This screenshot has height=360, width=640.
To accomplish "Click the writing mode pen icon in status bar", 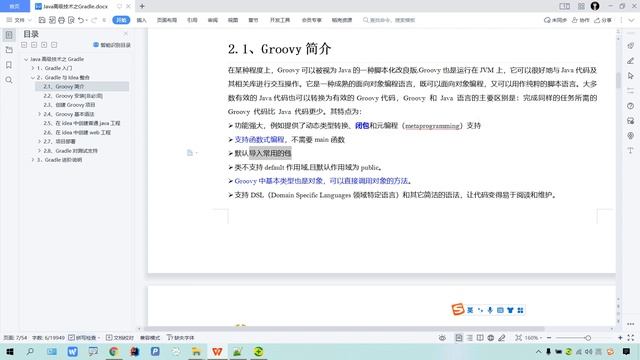I will [x=502, y=338].
